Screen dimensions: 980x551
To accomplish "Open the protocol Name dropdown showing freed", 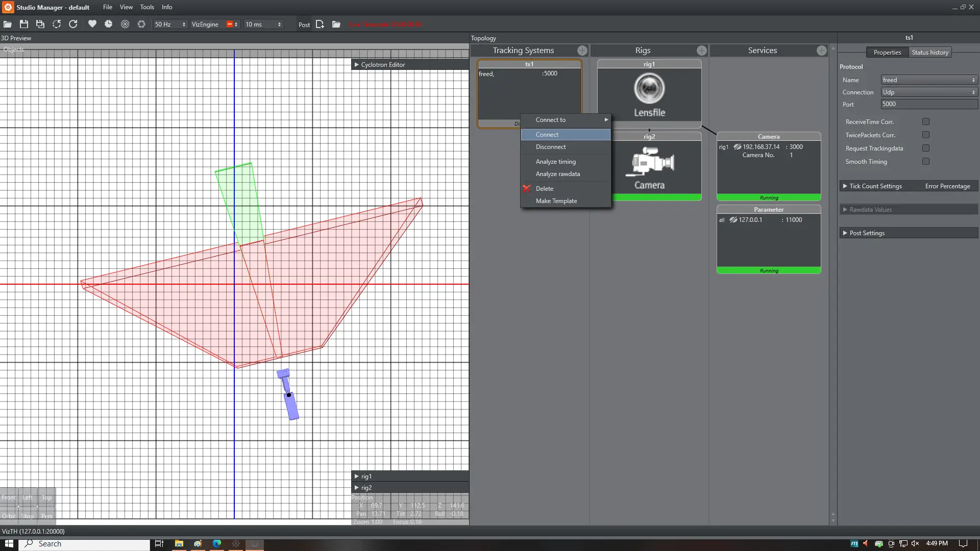I will [928, 80].
